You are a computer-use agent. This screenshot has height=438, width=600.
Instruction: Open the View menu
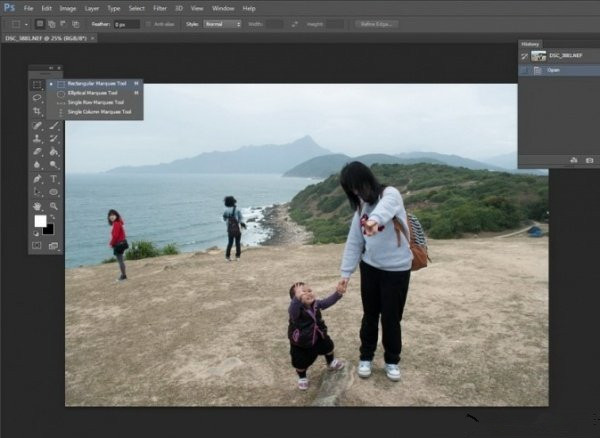(x=197, y=8)
